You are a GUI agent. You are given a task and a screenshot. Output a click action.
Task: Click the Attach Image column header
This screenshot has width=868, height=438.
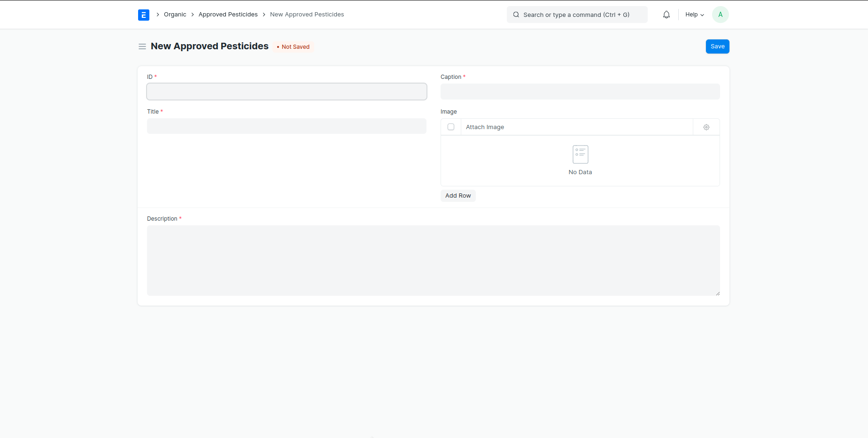click(485, 127)
